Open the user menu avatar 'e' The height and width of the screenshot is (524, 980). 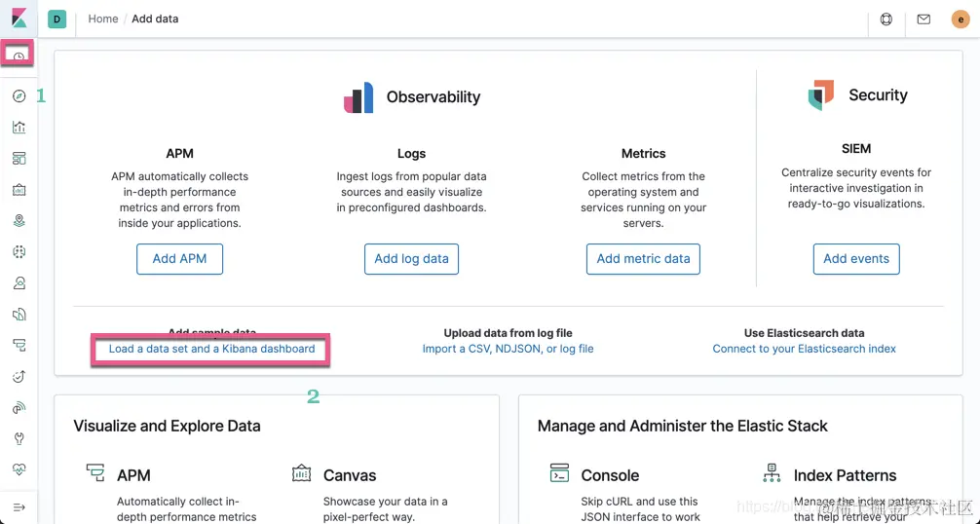pos(960,19)
